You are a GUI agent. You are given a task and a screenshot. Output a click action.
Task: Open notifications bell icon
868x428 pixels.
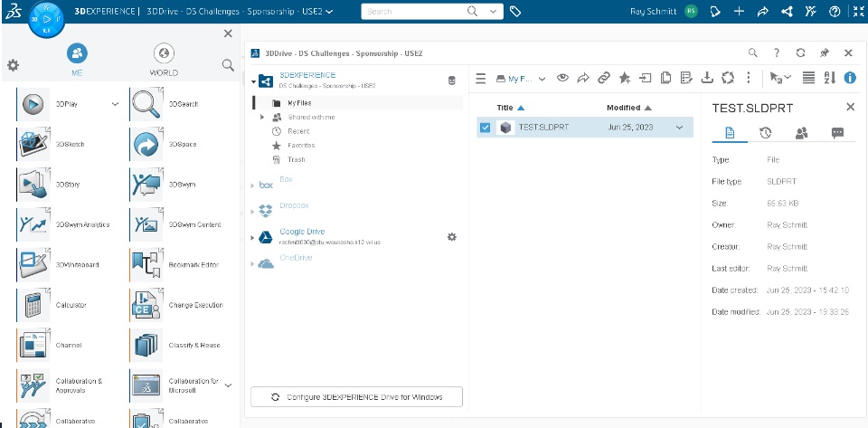pyautogui.click(x=715, y=11)
